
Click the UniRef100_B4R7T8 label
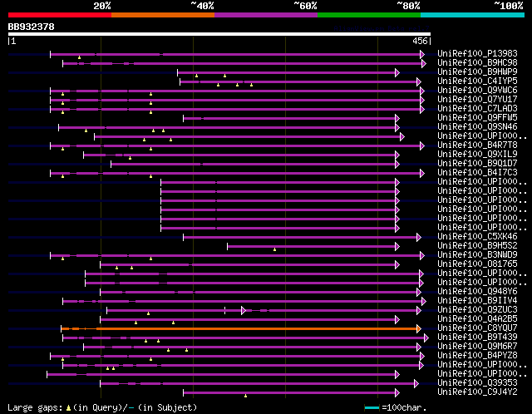pos(477,145)
